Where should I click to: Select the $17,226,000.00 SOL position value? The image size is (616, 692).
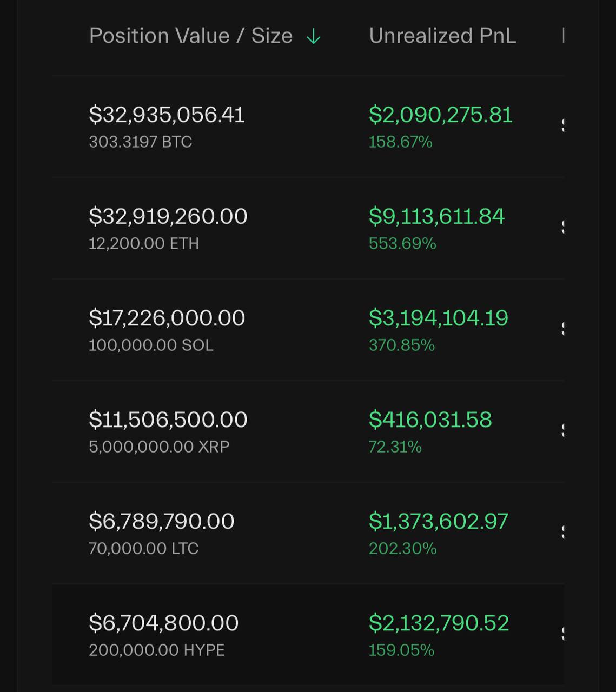pyautogui.click(x=167, y=318)
